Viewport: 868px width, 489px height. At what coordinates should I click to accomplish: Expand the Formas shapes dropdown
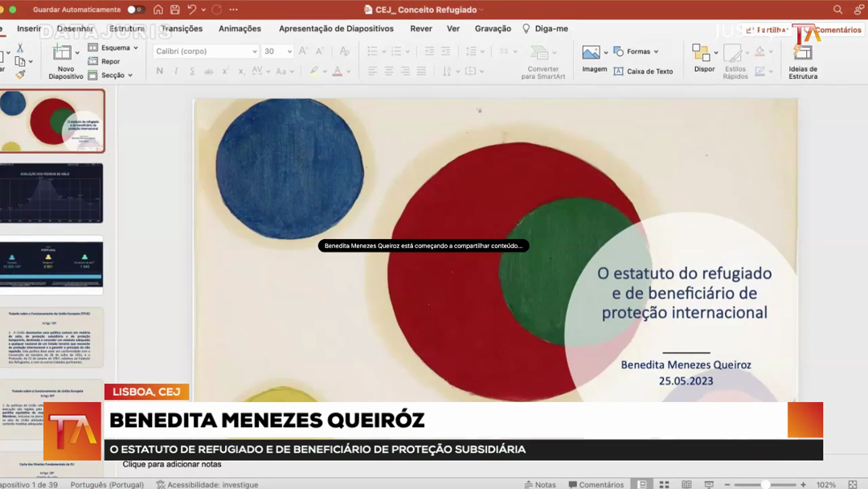(656, 51)
